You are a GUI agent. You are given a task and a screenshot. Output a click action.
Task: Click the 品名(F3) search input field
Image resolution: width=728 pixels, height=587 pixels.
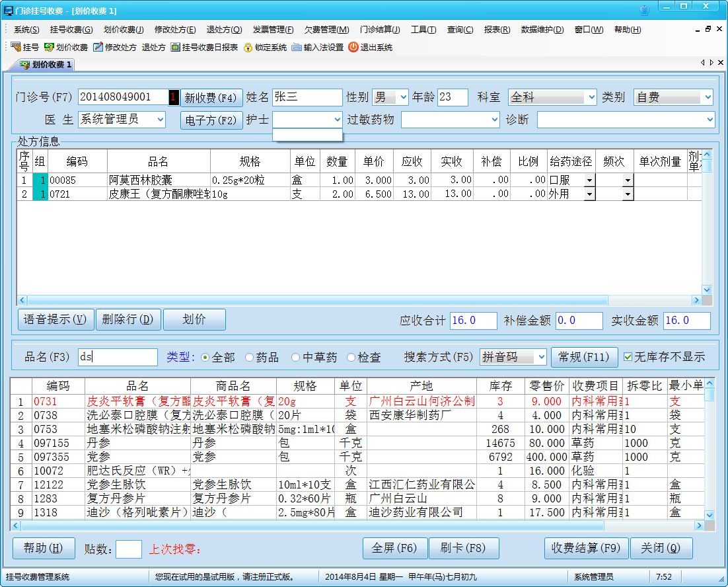[x=118, y=357]
